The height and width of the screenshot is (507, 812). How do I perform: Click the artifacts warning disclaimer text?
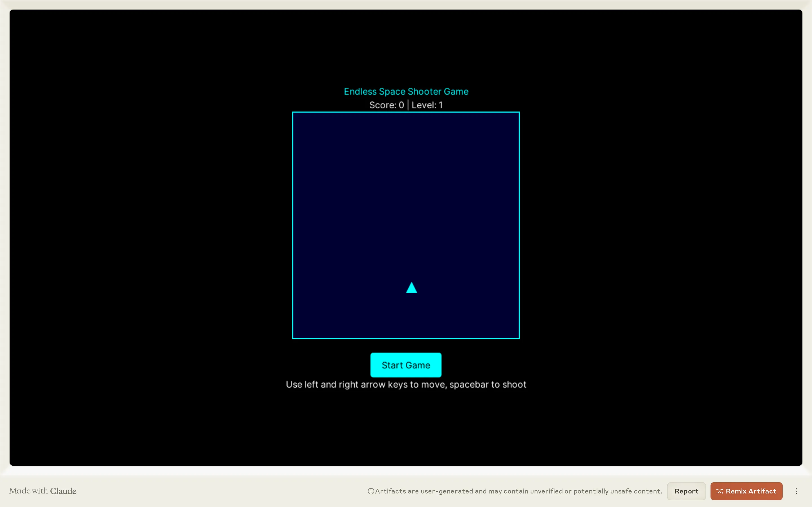(517, 491)
